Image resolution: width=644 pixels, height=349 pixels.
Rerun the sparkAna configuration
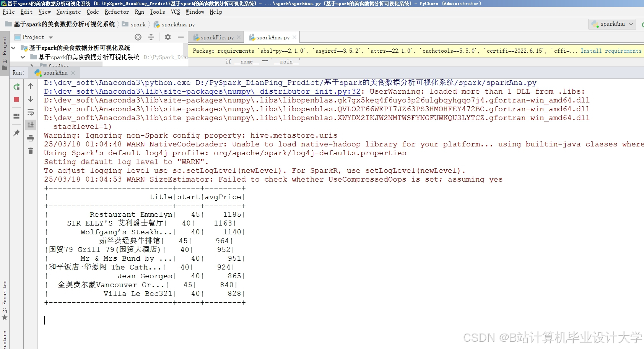coord(16,86)
